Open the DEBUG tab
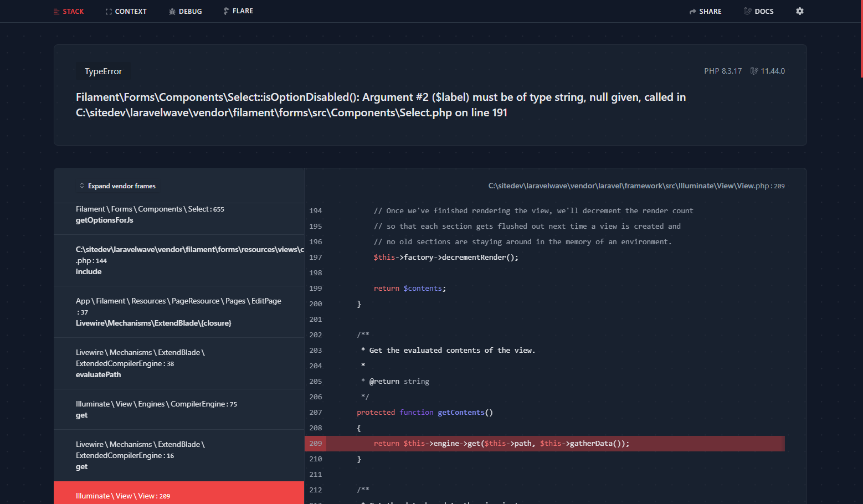This screenshot has width=863, height=504. [x=185, y=11]
